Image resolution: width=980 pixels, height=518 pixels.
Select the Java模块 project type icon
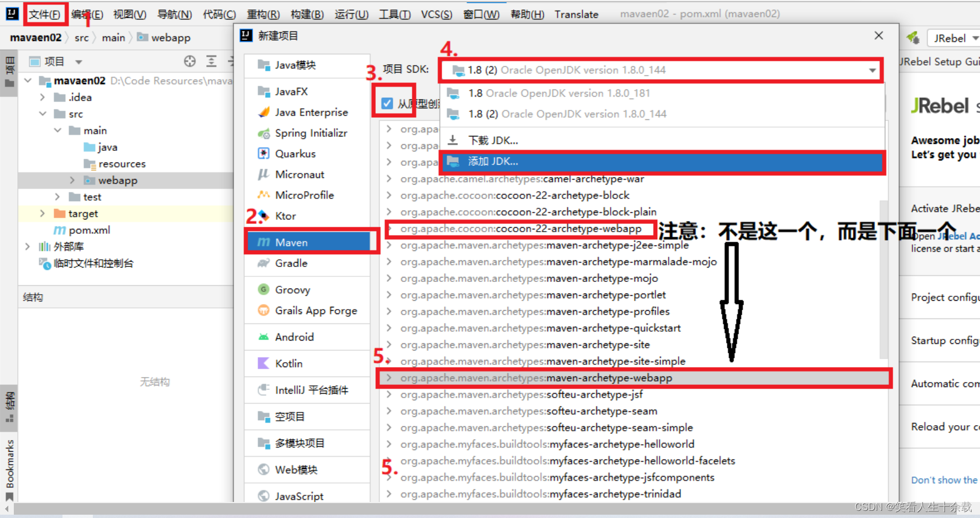click(x=264, y=65)
